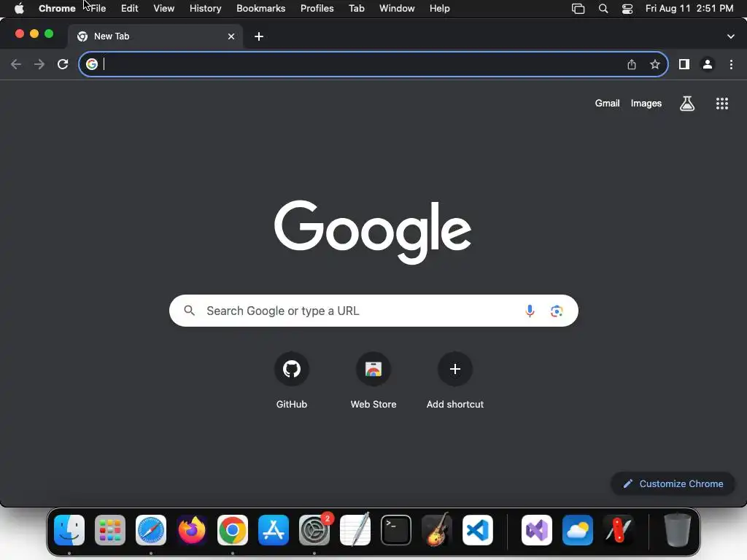Click the magnifier icon in search box
The image size is (747, 560).
(190, 311)
